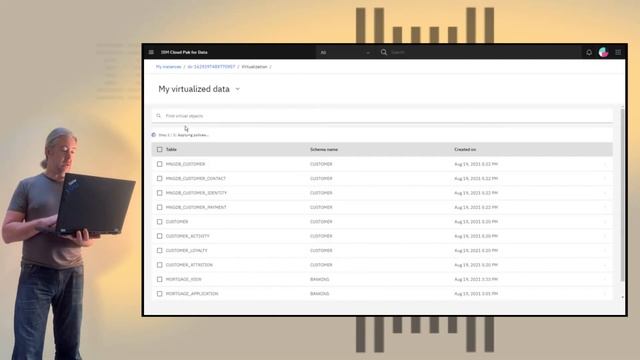
Task: Click the CUSTOMER schema in MNGDB_CUSTOMER_CONTACT row
Action: pos(321,178)
